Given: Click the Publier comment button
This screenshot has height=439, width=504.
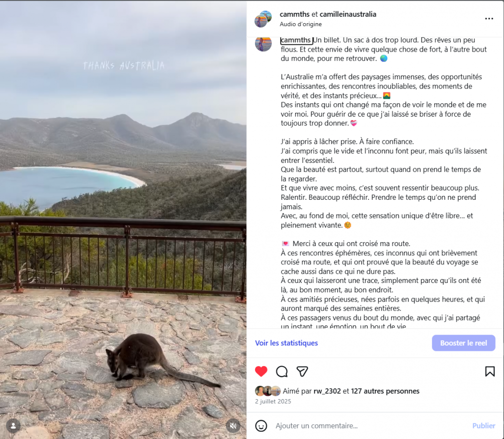Looking at the screenshot, I should tap(484, 426).
